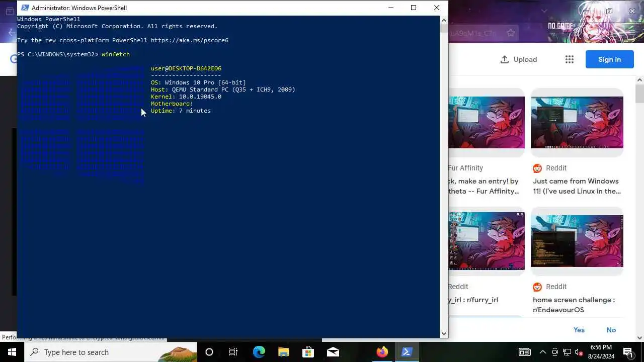Minimize the Firefox browser window
Image resolution: width=644 pixels, height=362 pixels.
[585, 11]
